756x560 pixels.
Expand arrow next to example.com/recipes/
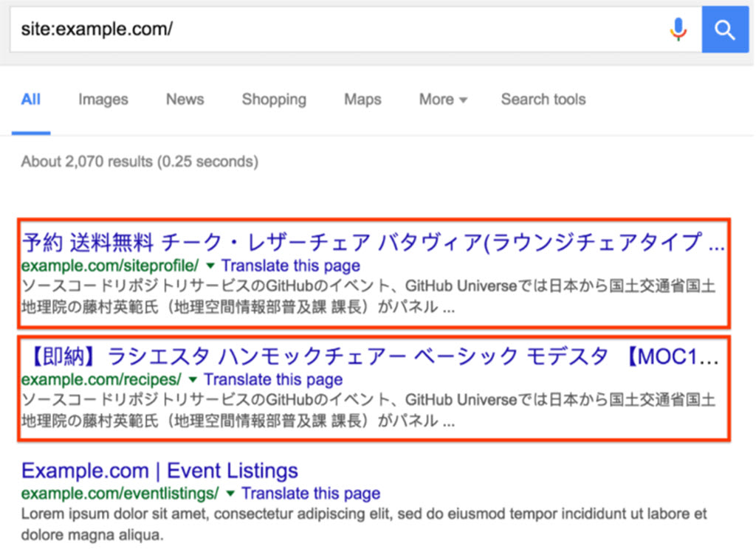click(193, 380)
